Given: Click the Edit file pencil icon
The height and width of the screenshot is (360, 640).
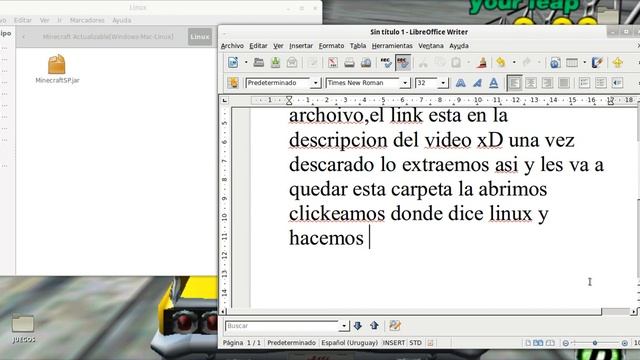Looking at the screenshot, I should click(x=313, y=62).
